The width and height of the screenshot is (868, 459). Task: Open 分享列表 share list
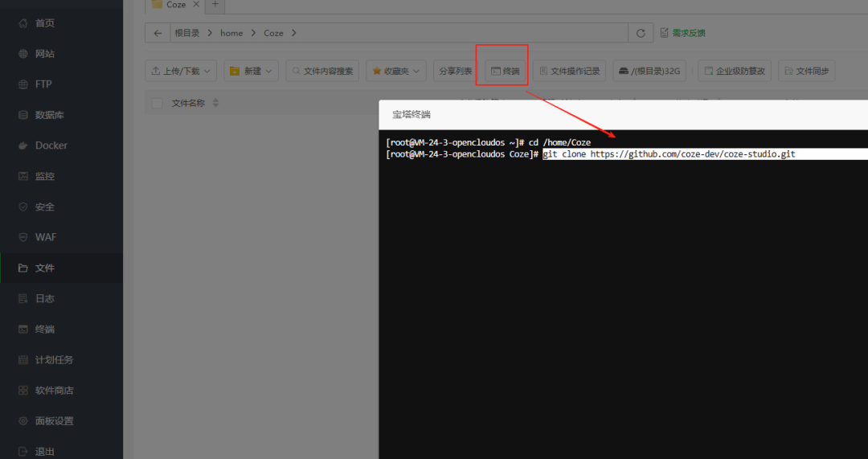click(x=455, y=71)
